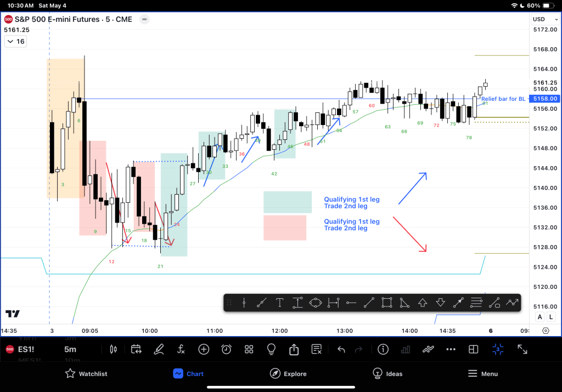Open the ES1! symbol search
Image resolution: width=562 pixels, height=392 pixels.
click(x=27, y=349)
